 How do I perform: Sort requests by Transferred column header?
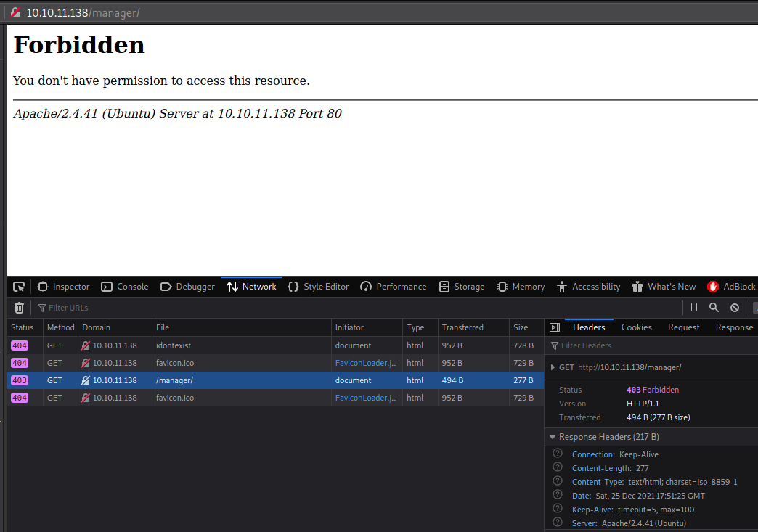coord(462,327)
